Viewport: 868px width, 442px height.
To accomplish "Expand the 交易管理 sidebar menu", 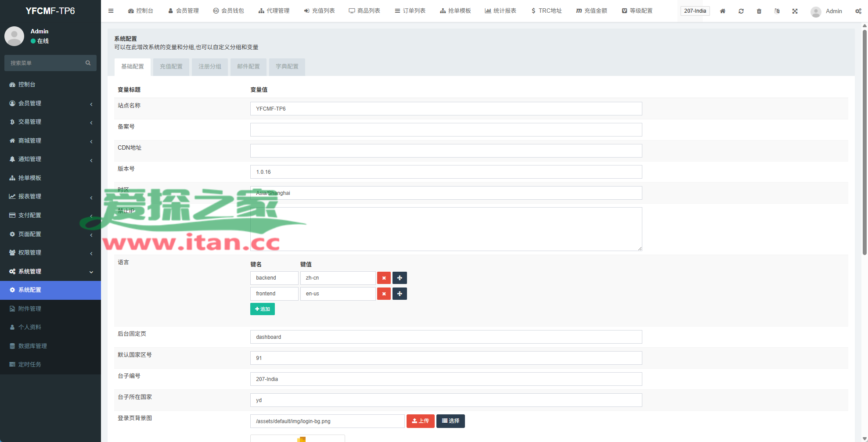I will (x=50, y=122).
